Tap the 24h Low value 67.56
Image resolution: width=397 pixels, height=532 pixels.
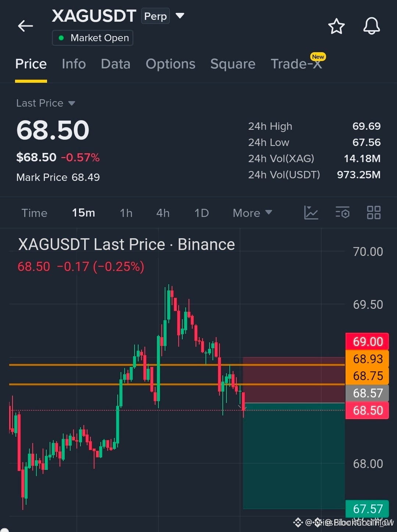pos(366,142)
